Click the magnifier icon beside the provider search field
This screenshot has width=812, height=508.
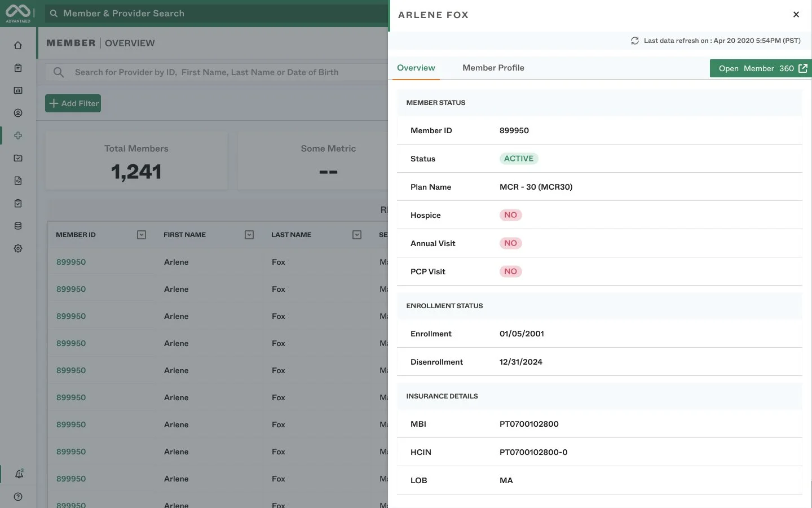point(59,72)
